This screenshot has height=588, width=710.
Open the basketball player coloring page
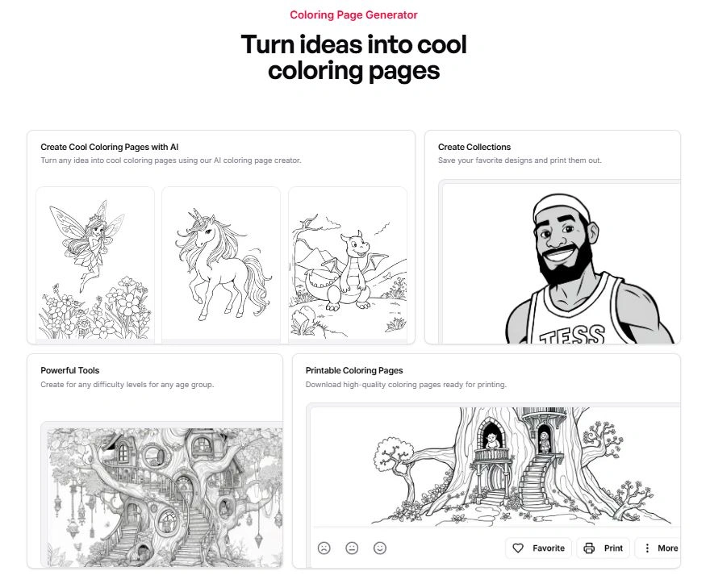tap(562, 264)
